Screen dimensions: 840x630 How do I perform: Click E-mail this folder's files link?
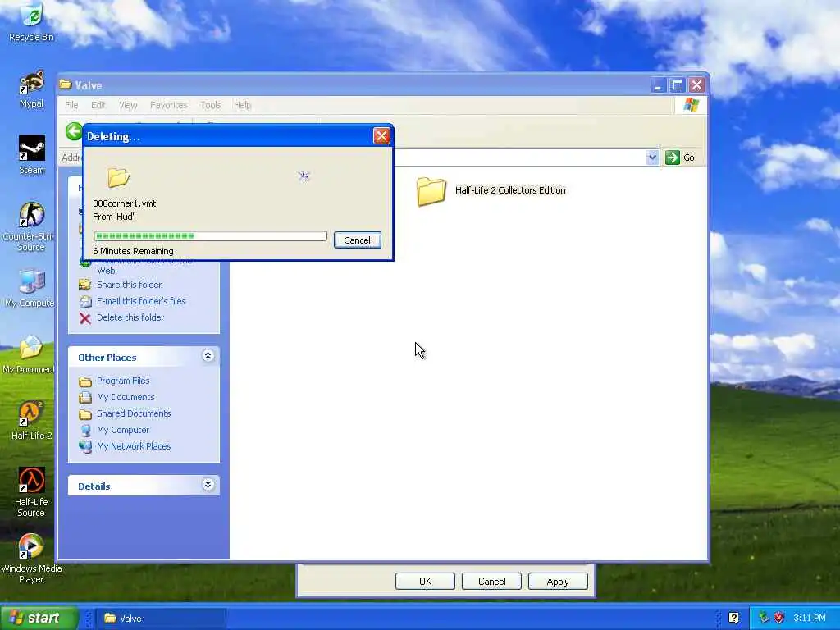click(141, 301)
